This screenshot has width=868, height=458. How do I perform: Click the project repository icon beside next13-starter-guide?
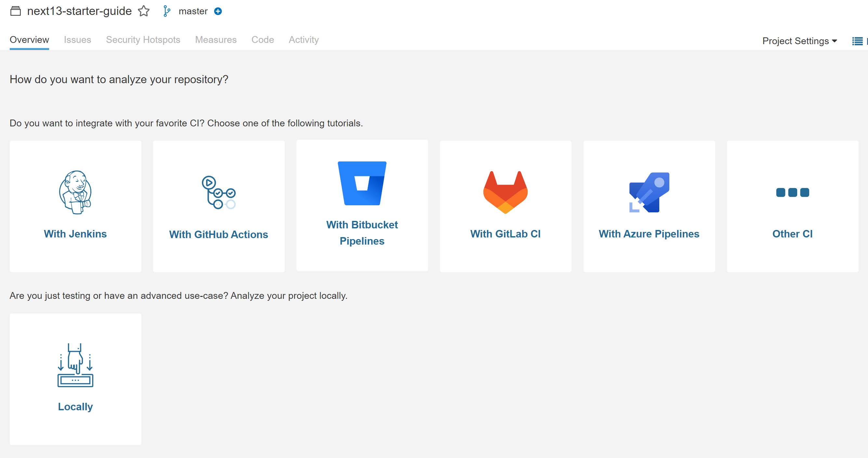15,11
